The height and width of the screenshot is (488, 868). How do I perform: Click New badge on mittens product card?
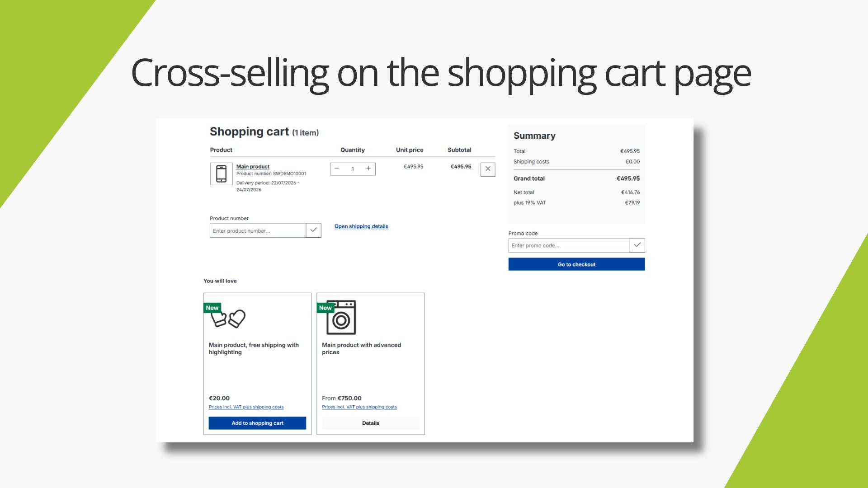pyautogui.click(x=212, y=308)
